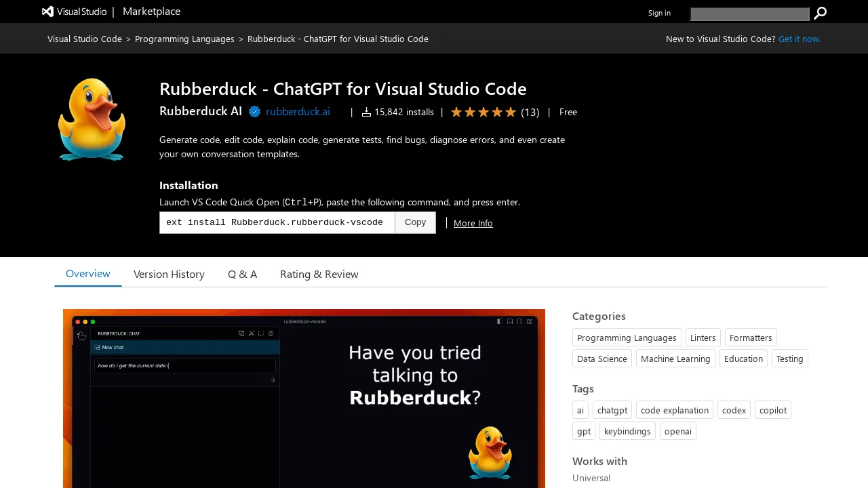Click the verified publisher badge beside Rubberduck AI

254,111
